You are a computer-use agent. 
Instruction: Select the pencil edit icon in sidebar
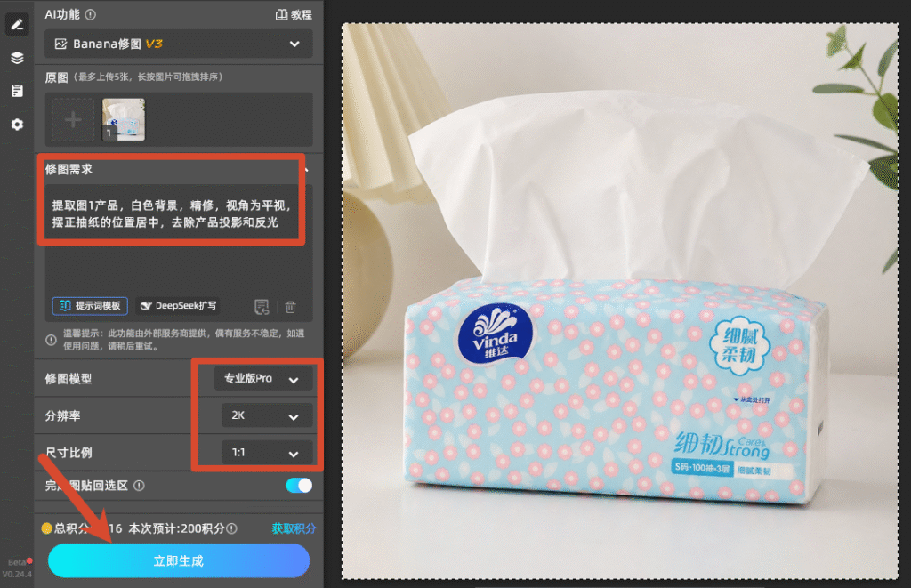tap(17, 24)
